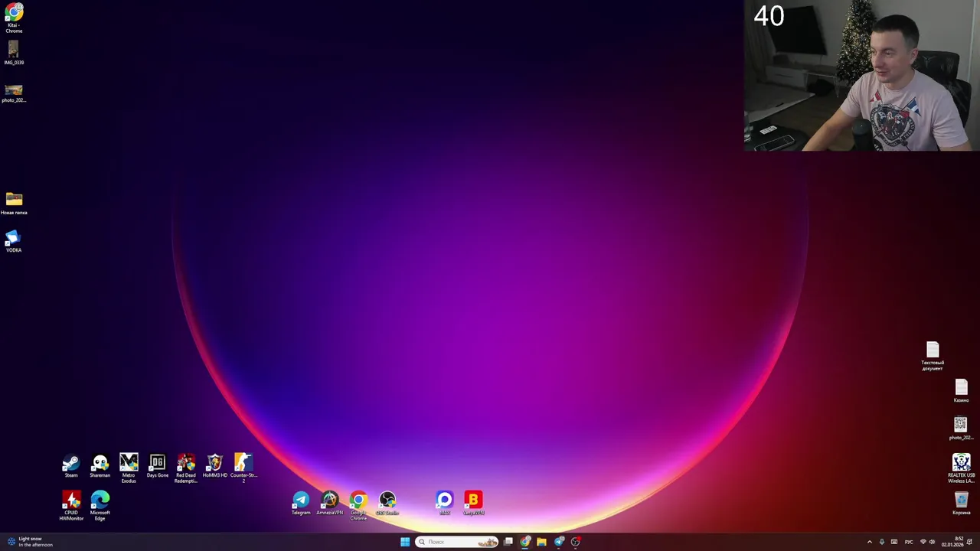The width and height of the screenshot is (980, 551).
Task: Select the IMG_0339 file on the desktop
Action: pyautogui.click(x=14, y=53)
